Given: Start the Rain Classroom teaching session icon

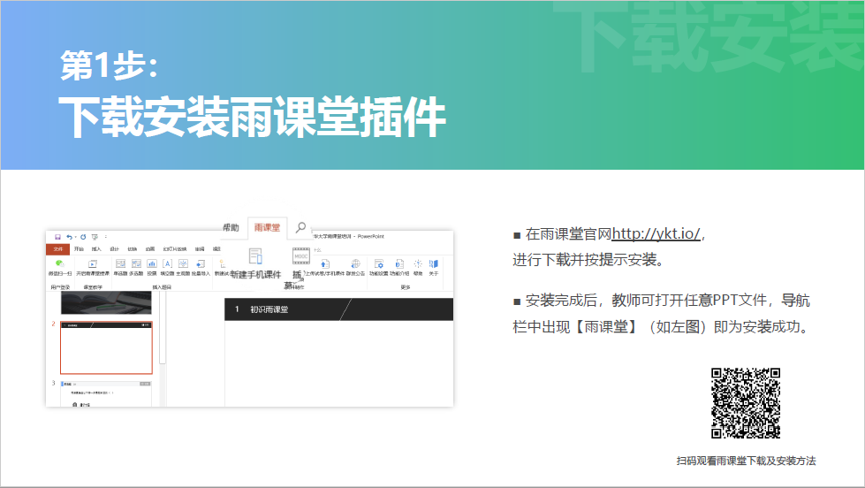Looking at the screenshot, I should click(x=93, y=264).
